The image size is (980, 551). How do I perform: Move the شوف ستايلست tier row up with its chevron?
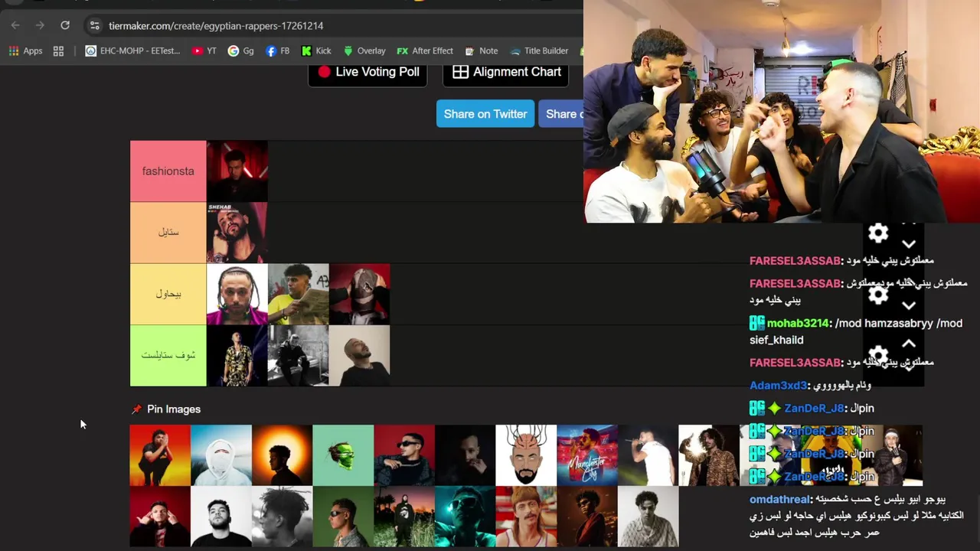click(909, 344)
